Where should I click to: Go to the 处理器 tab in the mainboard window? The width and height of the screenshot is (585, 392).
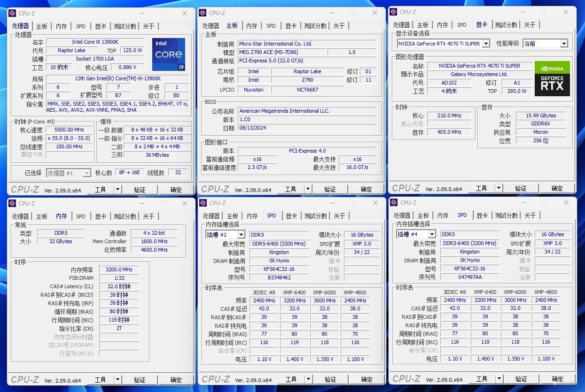(211, 26)
